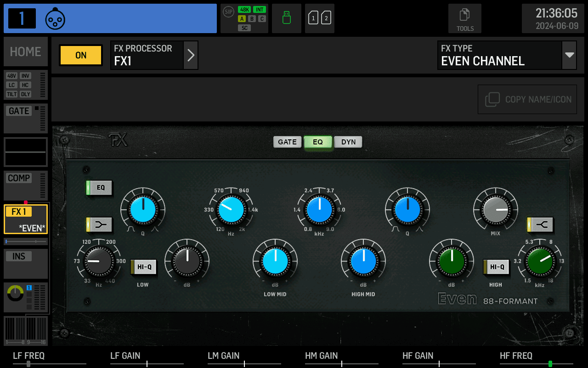Switch to the GATE tab
588x368 pixels.
tap(288, 142)
